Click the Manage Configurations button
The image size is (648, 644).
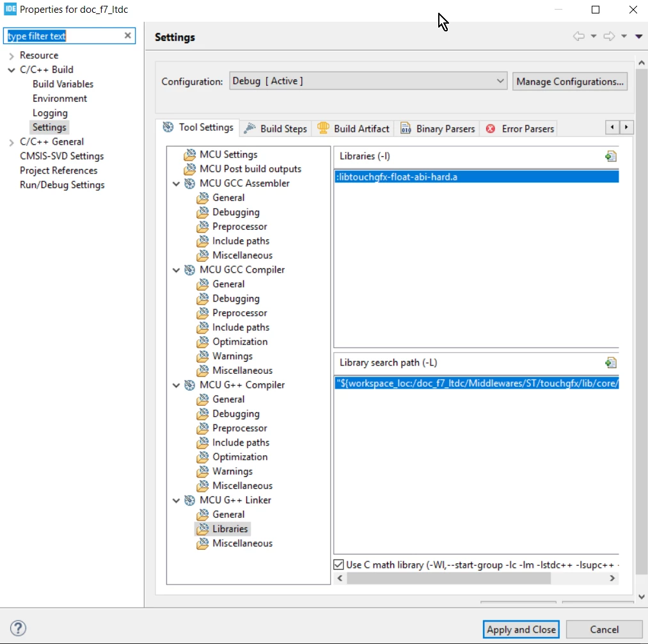[x=570, y=81]
